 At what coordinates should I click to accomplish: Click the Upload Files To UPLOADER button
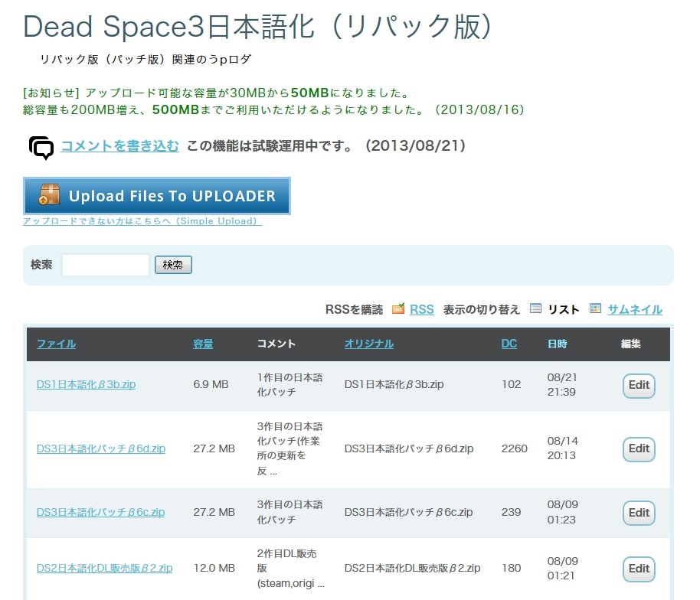click(157, 196)
